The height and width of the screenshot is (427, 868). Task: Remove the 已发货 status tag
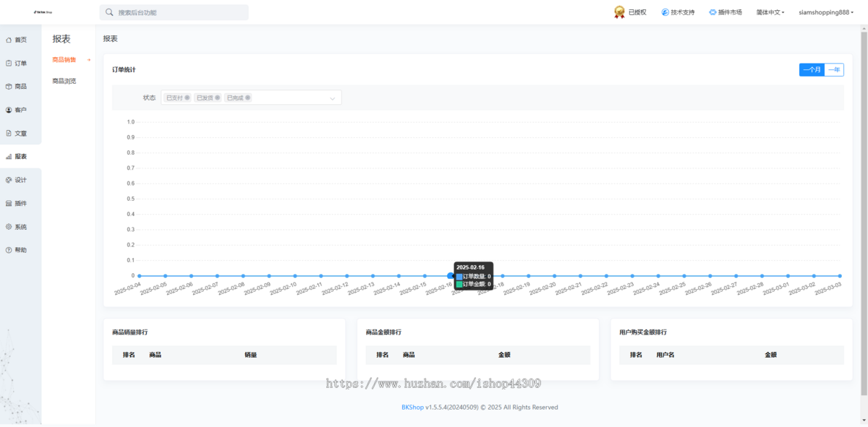point(217,98)
